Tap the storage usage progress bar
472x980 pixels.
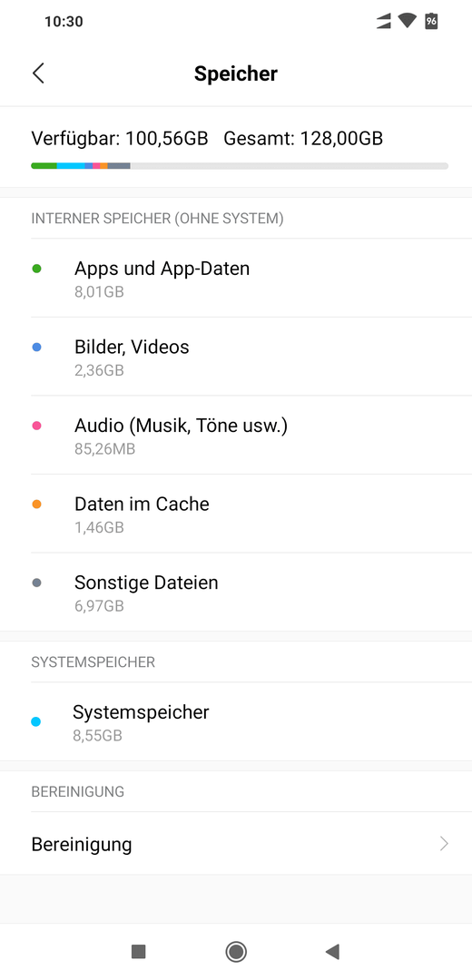click(240, 166)
